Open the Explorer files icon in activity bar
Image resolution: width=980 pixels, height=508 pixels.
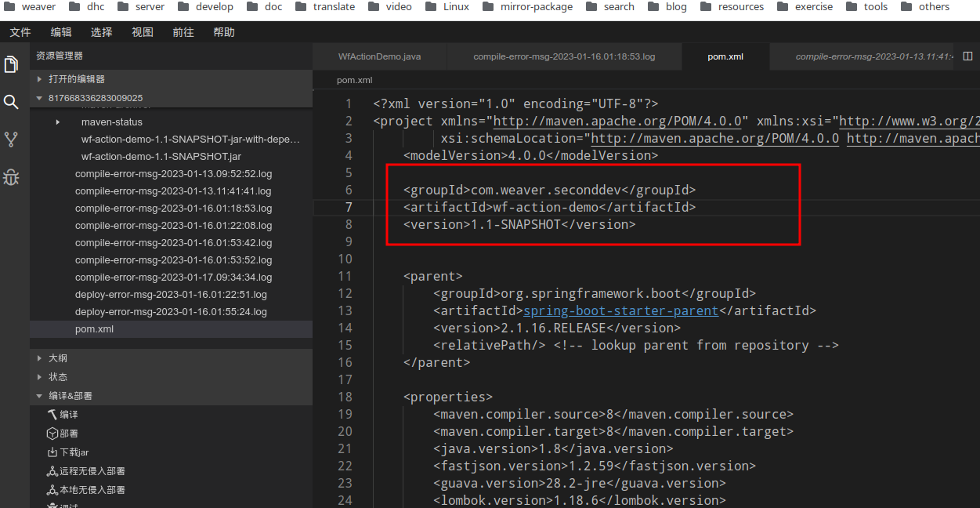pos(11,64)
